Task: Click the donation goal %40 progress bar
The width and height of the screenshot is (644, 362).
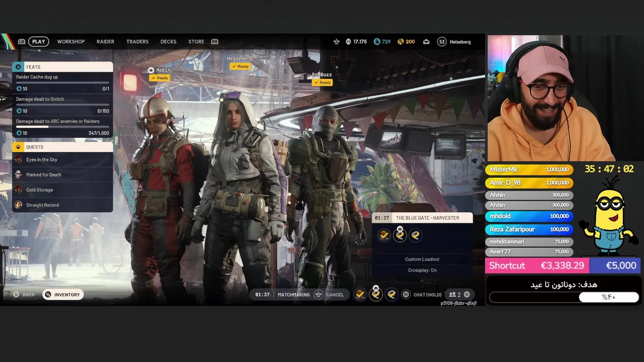Action: (563, 297)
